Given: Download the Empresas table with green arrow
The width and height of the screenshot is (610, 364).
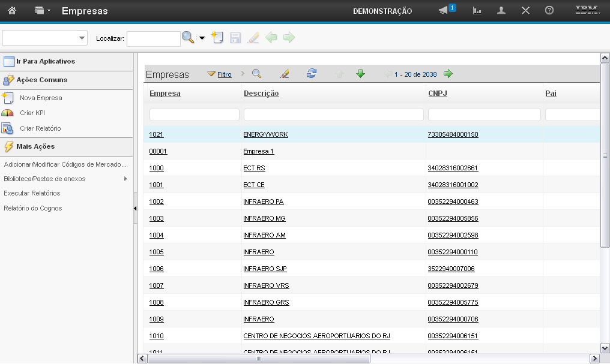Looking at the screenshot, I should click(360, 74).
